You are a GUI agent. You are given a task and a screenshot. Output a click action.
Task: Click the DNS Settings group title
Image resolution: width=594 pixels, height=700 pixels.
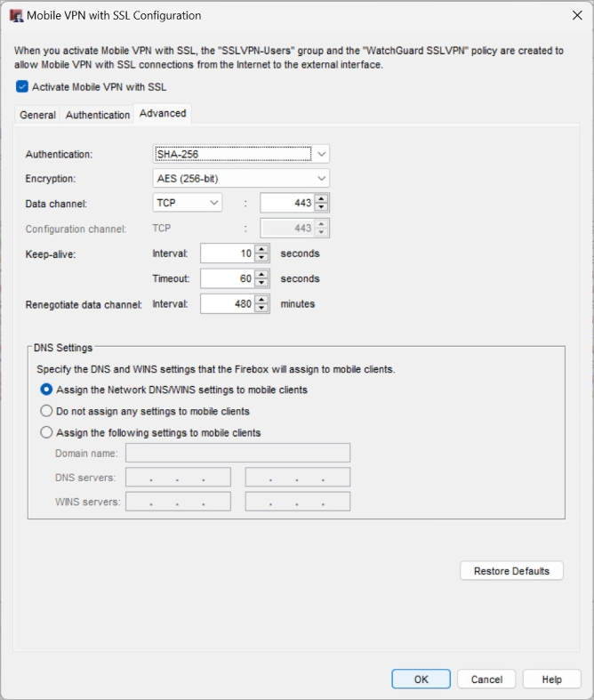(x=63, y=348)
